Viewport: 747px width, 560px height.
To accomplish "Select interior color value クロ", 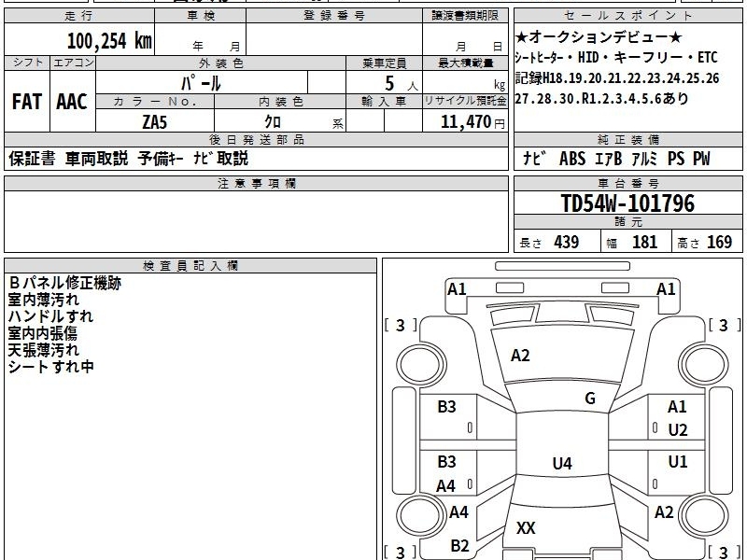I will (273, 122).
